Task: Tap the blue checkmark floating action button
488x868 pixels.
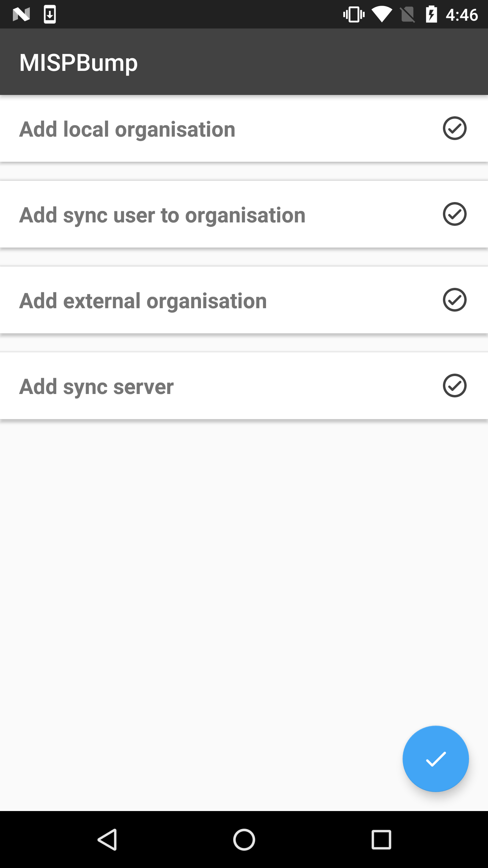Action: click(x=435, y=759)
